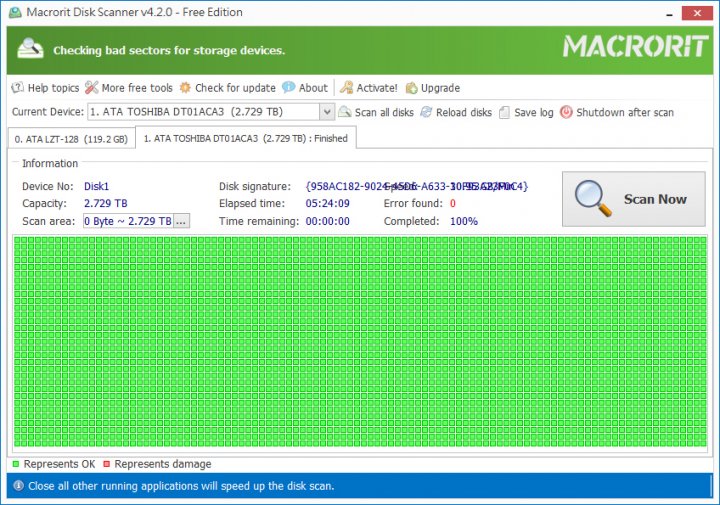Select ATA TOSHIBA DT01ACA3 Finished tab
Viewport: 720px width, 505px height.
[x=246, y=138]
